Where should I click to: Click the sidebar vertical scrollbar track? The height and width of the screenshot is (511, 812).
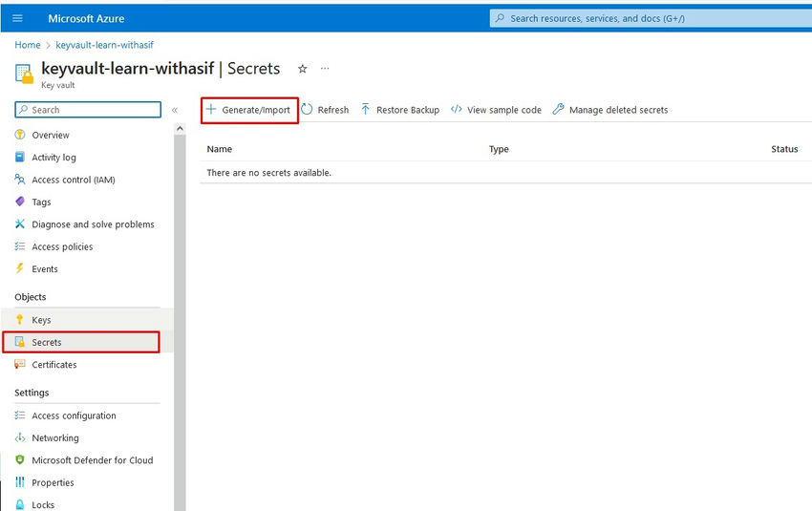point(180,321)
